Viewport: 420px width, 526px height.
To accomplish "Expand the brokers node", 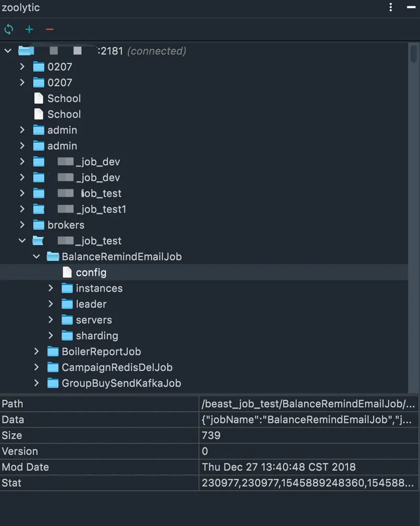I will (22, 225).
